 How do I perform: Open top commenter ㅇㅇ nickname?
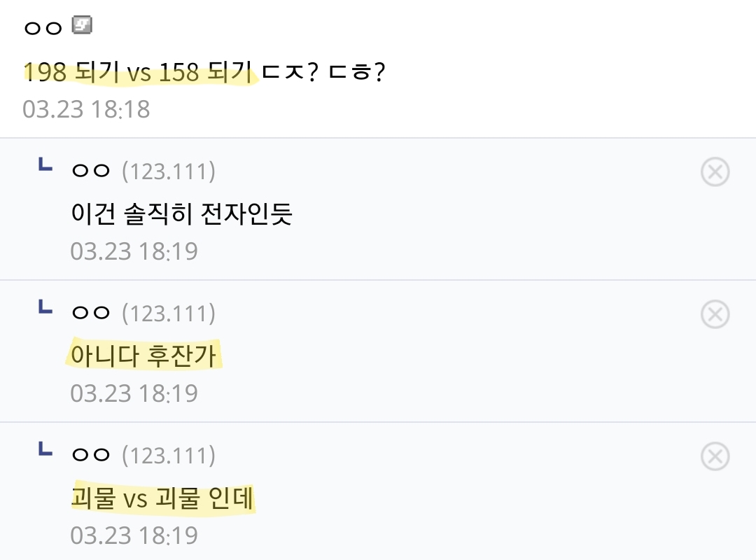43,28
